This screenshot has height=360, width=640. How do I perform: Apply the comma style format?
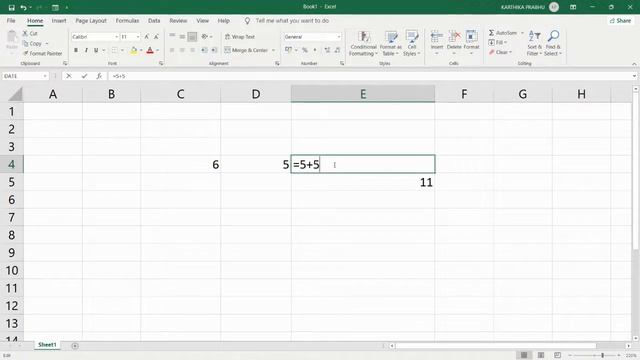[x=315, y=50]
